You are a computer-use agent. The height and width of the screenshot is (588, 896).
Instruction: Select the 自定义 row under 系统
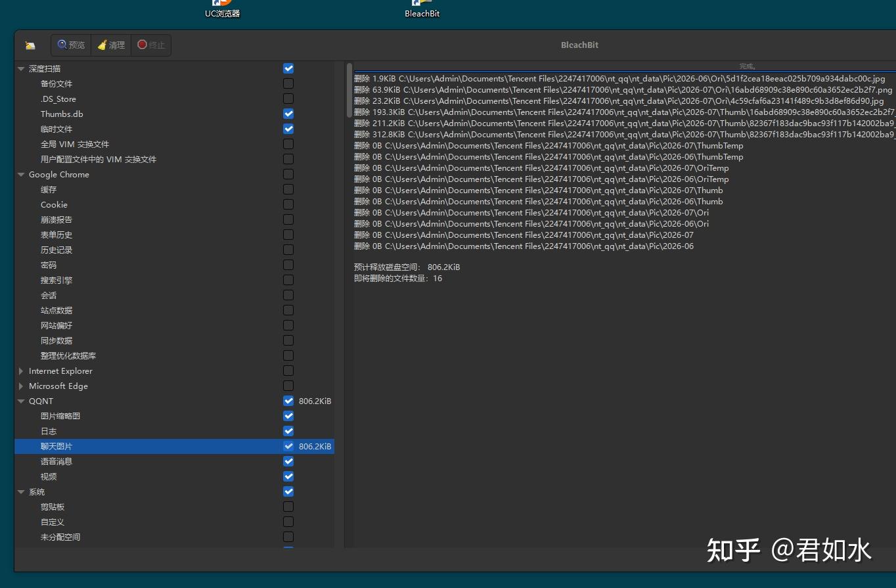[174, 522]
